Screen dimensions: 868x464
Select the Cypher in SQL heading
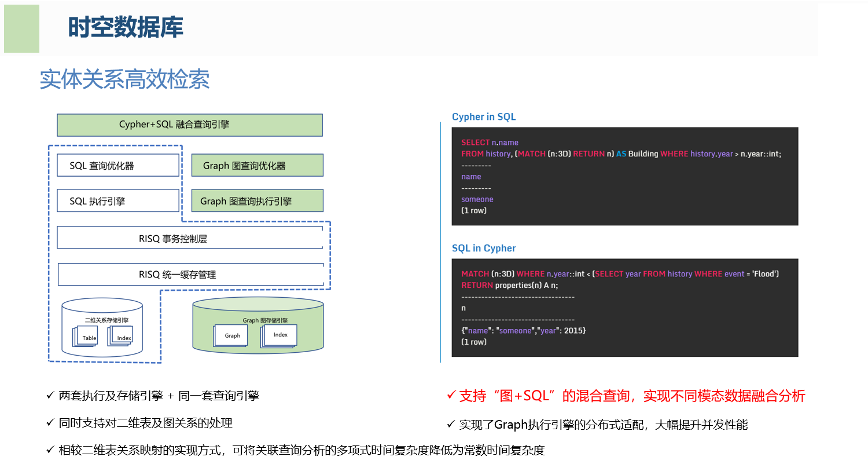(x=483, y=117)
